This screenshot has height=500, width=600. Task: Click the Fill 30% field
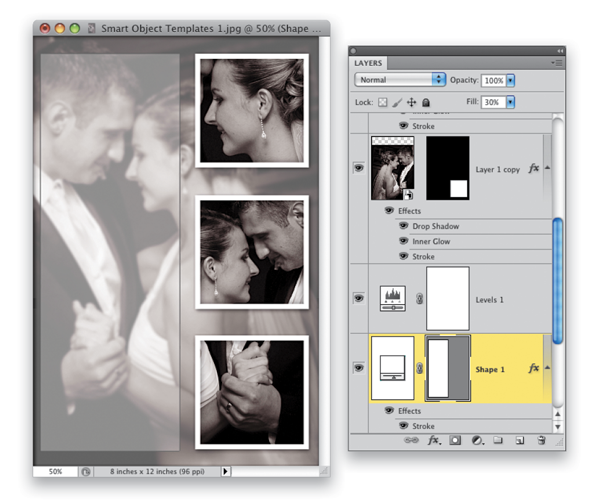(494, 102)
